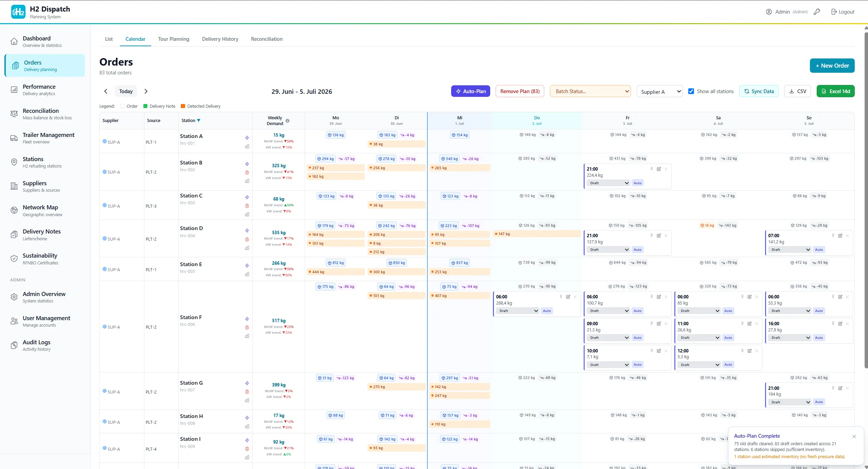Screen dimensions: 868x469
Task: Click the trash icon for Station F
Action: pyautogui.click(x=247, y=327)
